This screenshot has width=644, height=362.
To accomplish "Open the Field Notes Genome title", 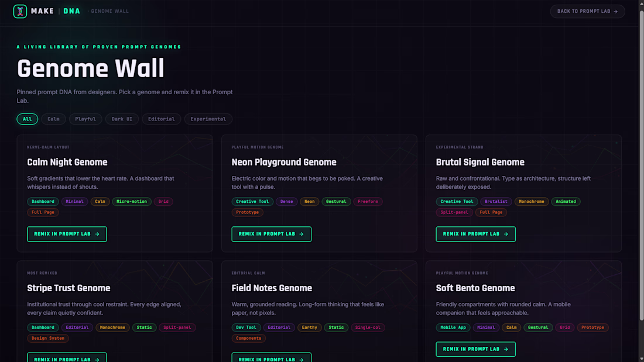I will point(272,288).
